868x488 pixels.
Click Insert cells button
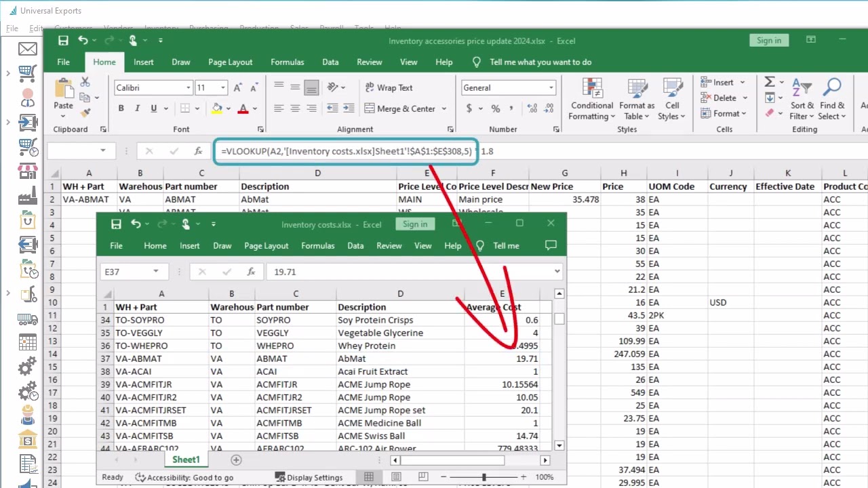click(x=717, y=82)
